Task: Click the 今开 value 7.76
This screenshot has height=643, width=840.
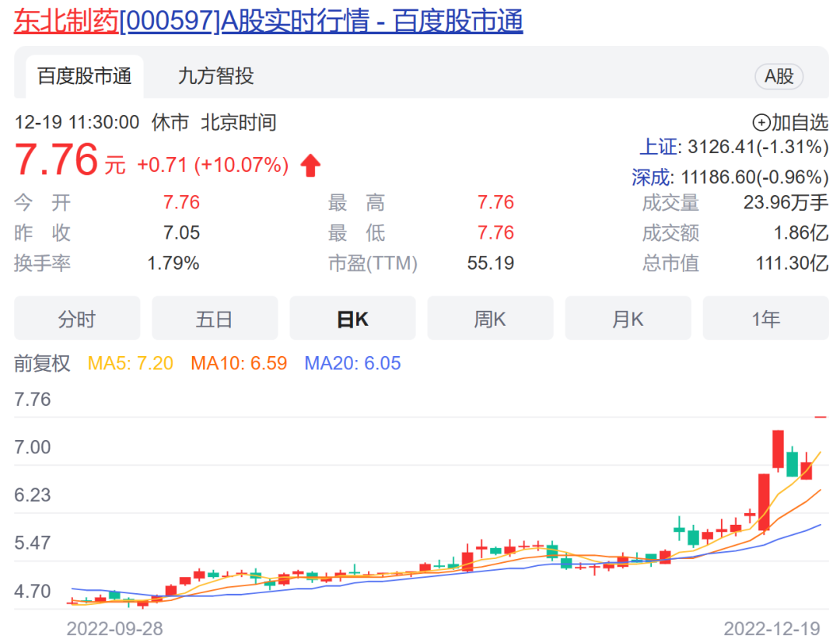Action: tap(181, 202)
